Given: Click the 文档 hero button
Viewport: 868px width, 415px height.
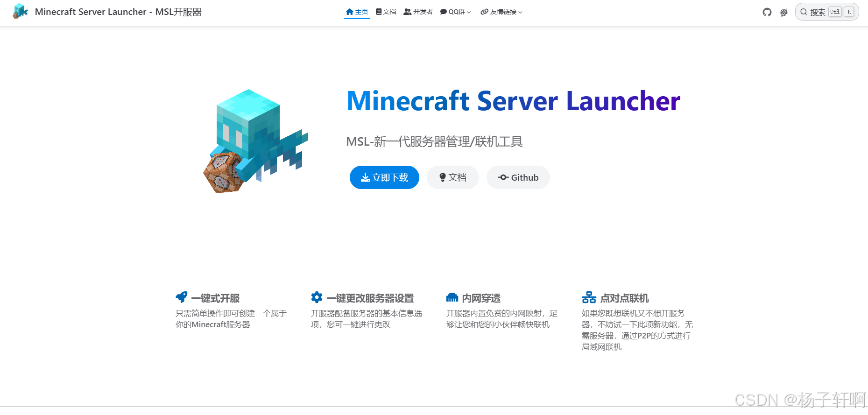Looking at the screenshot, I should [453, 177].
